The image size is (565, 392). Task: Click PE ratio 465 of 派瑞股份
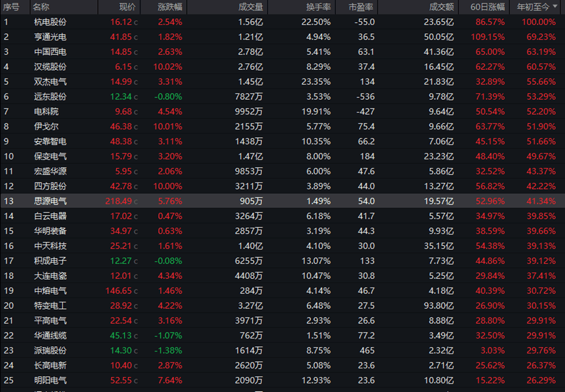367,351
